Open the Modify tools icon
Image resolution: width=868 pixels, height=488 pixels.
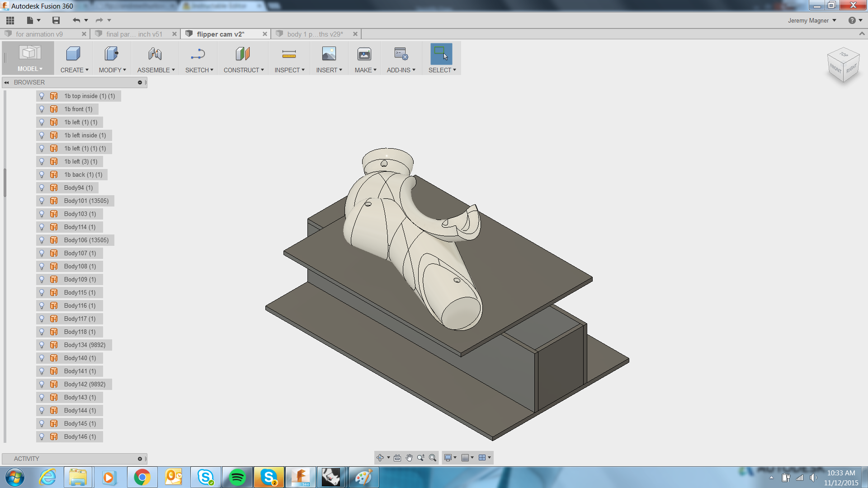110,54
